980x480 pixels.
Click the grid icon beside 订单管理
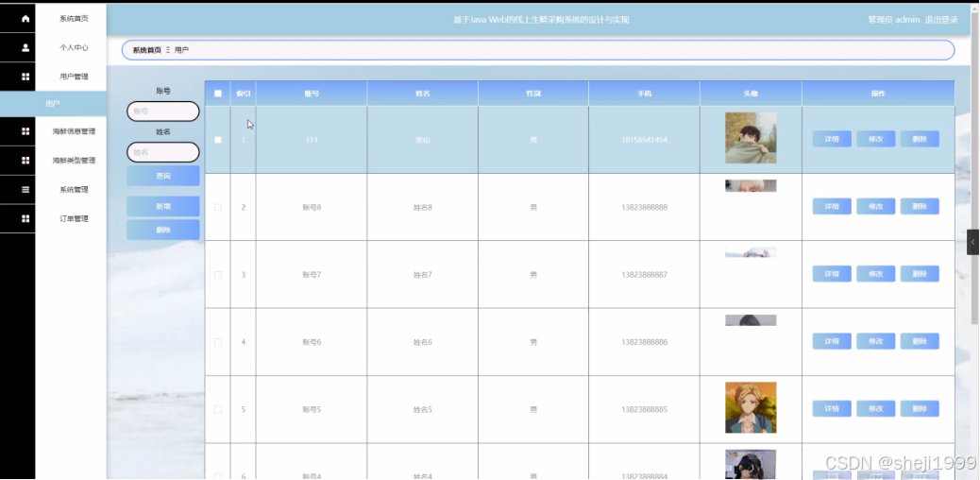(x=25, y=218)
